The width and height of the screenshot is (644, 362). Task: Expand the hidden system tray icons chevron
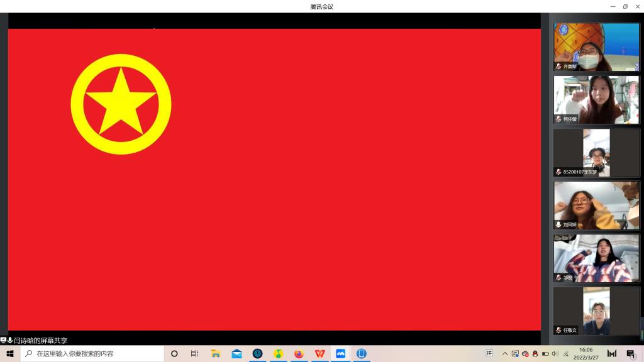[504, 354]
